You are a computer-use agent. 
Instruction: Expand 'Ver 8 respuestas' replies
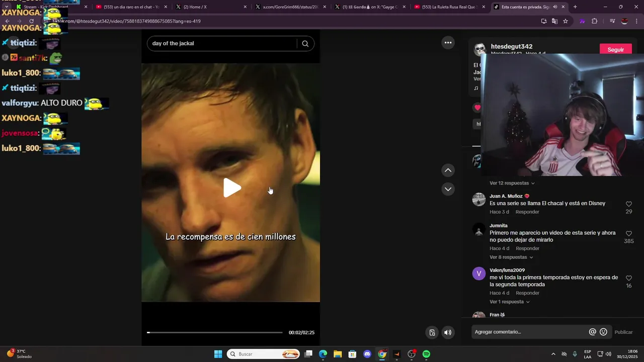(511, 257)
